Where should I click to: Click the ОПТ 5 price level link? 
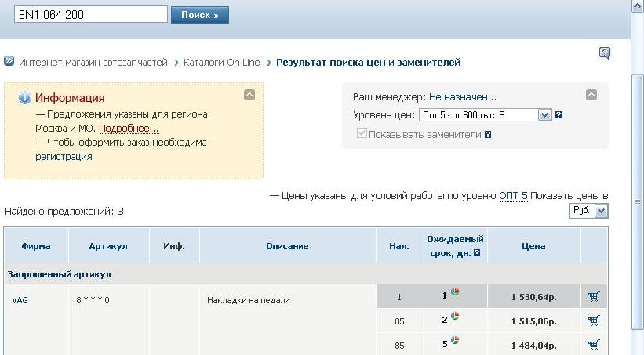pyautogui.click(x=513, y=195)
